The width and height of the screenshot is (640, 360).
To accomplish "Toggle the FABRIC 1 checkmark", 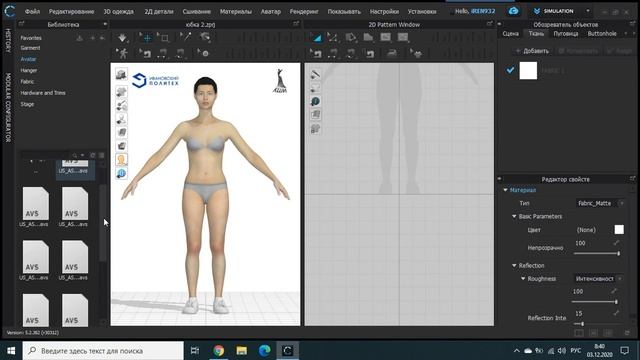I will [x=510, y=70].
